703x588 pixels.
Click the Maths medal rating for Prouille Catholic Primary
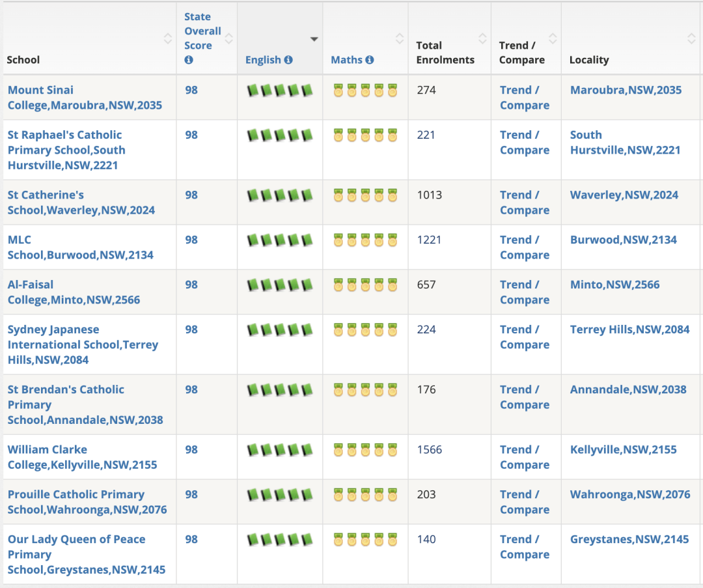coord(365,495)
